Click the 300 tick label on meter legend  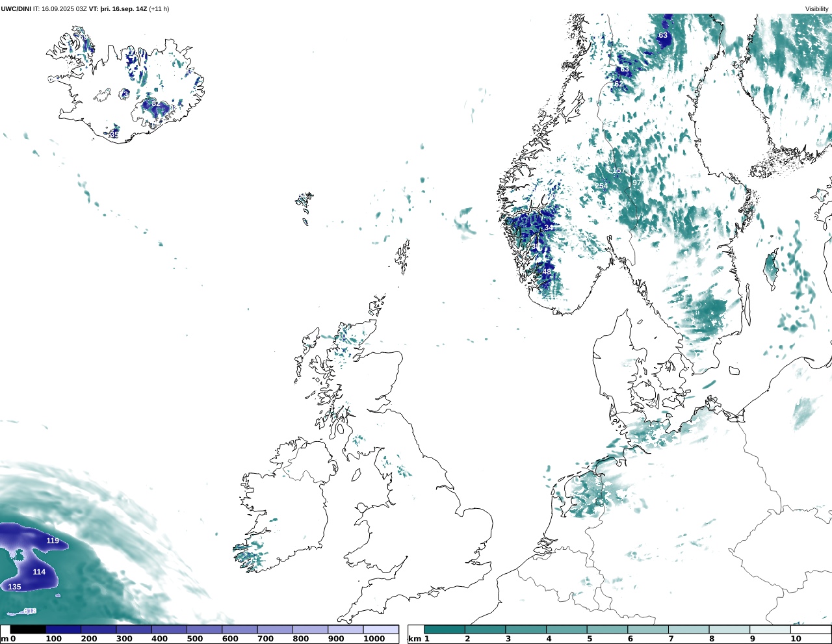point(124,639)
